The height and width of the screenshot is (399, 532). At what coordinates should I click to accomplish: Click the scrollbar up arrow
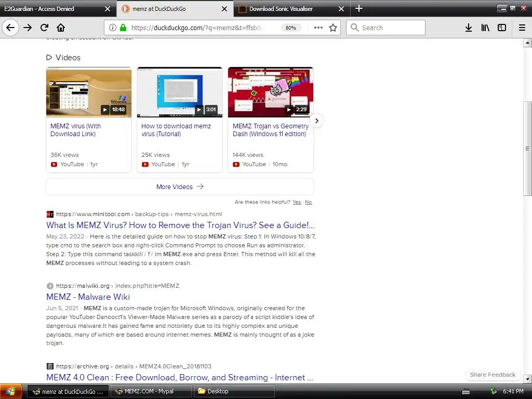point(527,43)
